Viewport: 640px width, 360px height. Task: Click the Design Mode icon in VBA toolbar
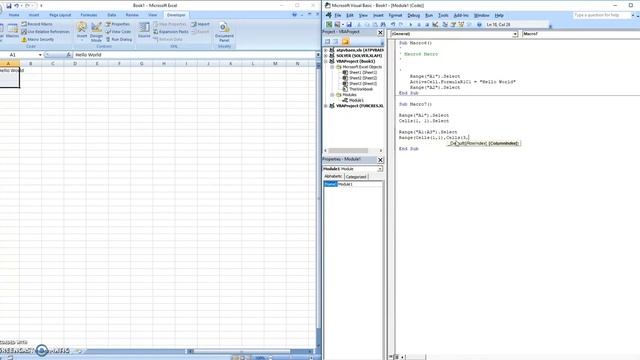[x=435, y=24]
